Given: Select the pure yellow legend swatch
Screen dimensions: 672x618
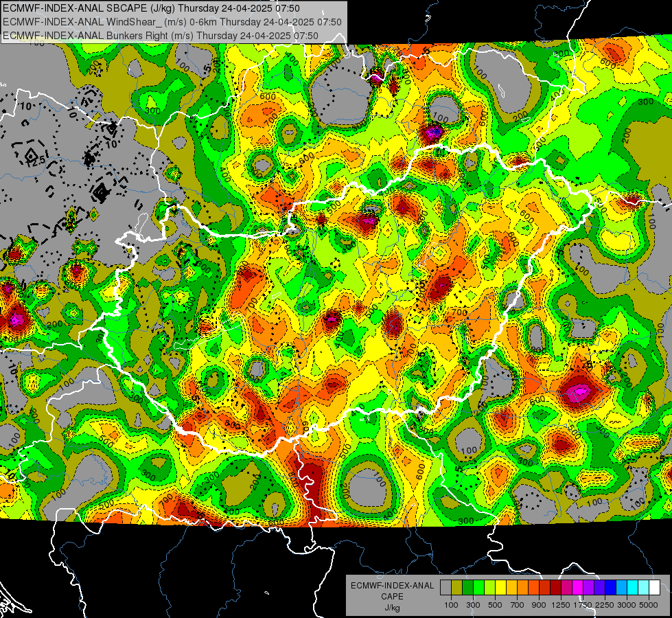Looking at the screenshot, I should pyautogui.click(x=500, y=587).
